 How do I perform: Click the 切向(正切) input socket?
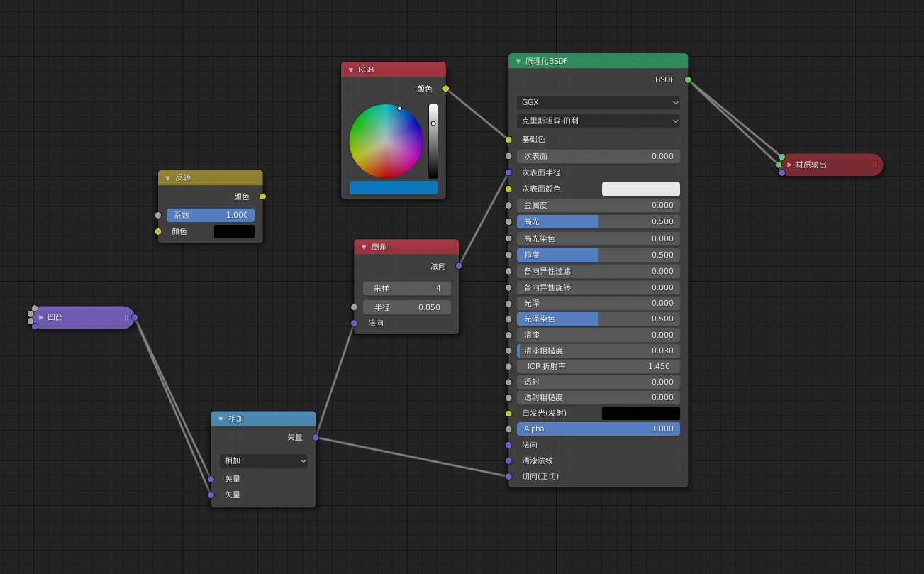[508, 476]
